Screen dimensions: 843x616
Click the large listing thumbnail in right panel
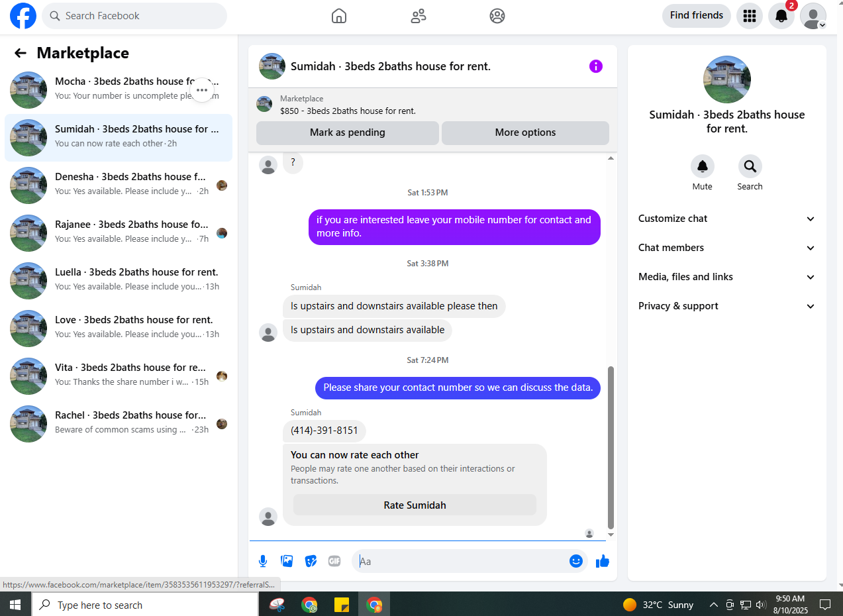(x=727, y=79)
